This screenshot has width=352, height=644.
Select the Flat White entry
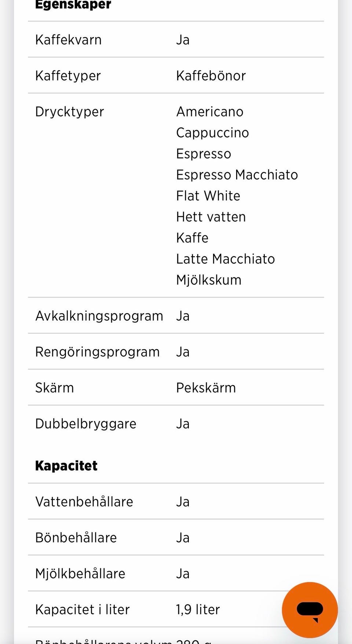click(208, 196)
